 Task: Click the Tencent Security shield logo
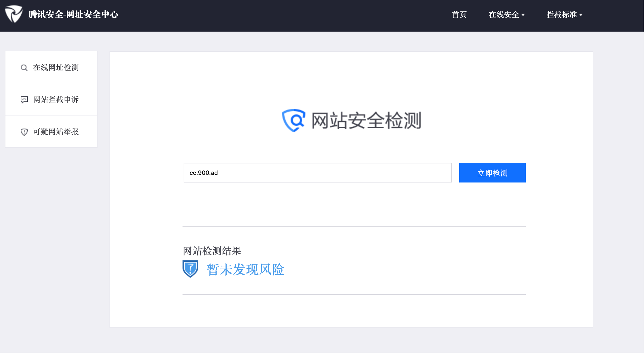point(14,14)
